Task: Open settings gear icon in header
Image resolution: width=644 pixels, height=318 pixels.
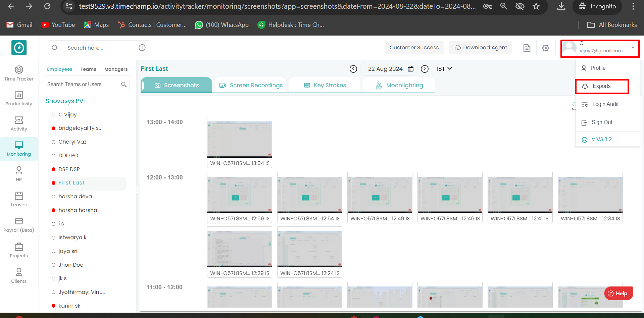Action: pyautogui.click(x=546, y=48)
